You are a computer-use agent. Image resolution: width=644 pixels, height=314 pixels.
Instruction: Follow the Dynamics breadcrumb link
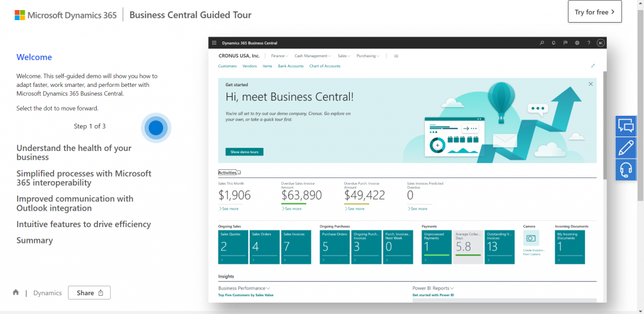[x=48, y=293]
